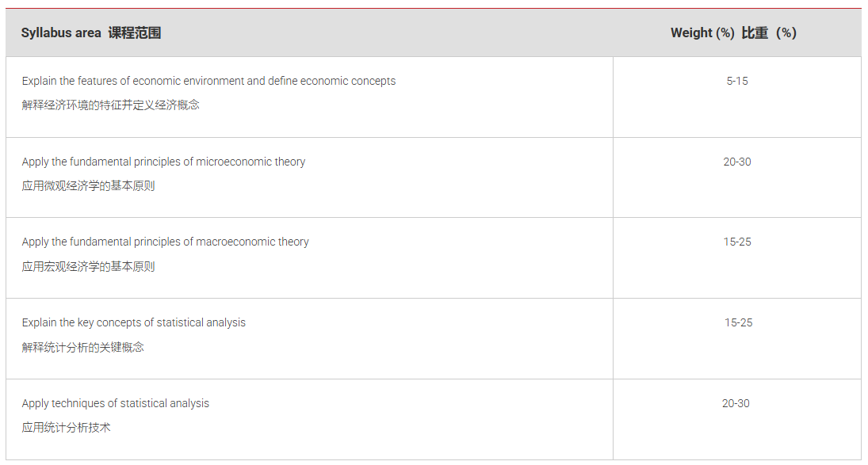Click the 15-25 weight for statistical key concepts
The width and height of the screenshot is (868, 465).
click(739, 322)
